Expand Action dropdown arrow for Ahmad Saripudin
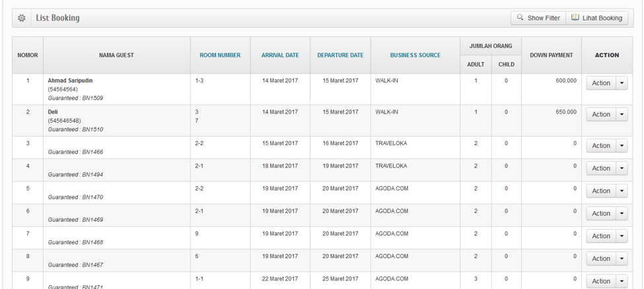Image resolution: width=644 pixels, height=289 pixels. click(x=622, y=83)
